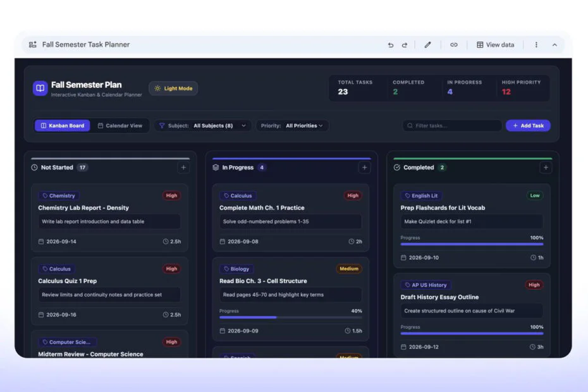Click the checkmark icon of Completed header
588x392 pixels.
point(397,168)
